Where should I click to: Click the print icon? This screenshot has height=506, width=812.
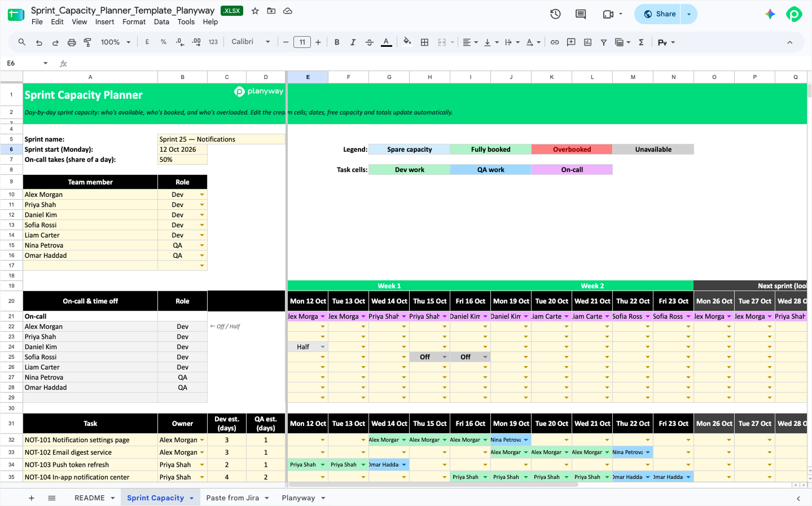coord(72,42)
